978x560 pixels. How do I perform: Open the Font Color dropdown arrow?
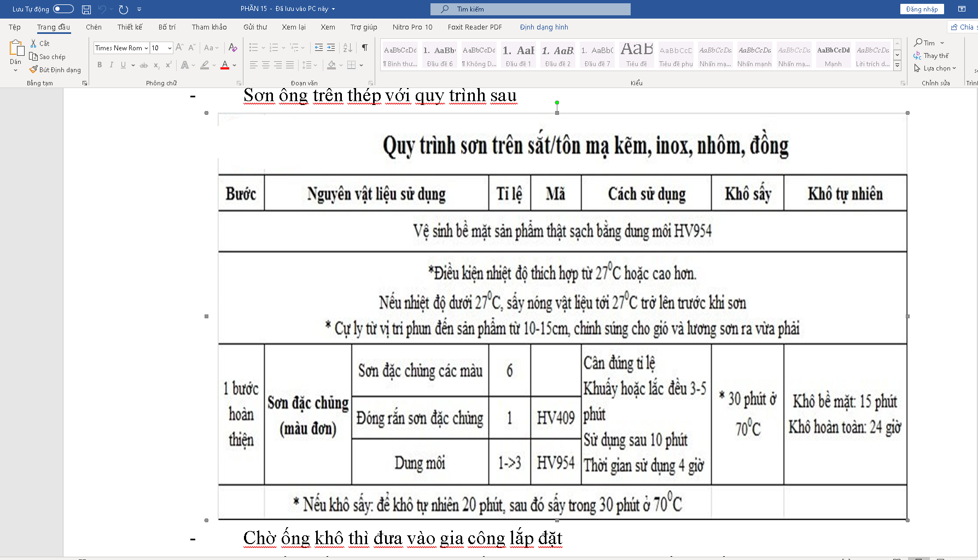point(235,65)
